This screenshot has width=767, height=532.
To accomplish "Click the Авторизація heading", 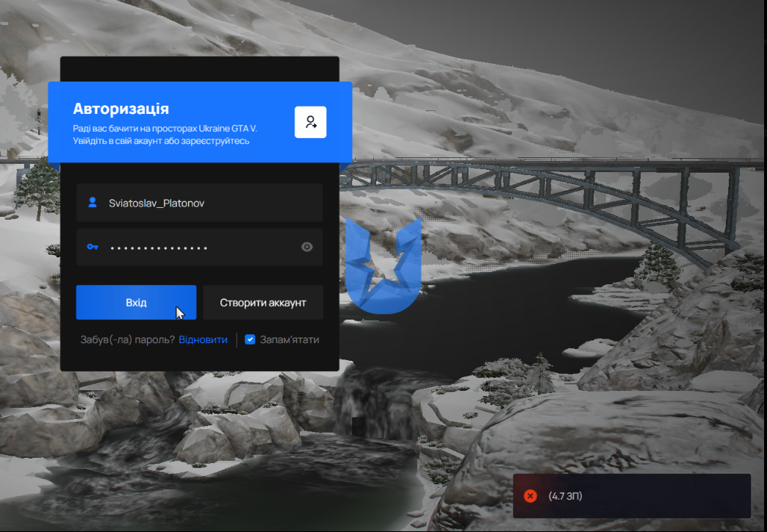I will point(120,109).
